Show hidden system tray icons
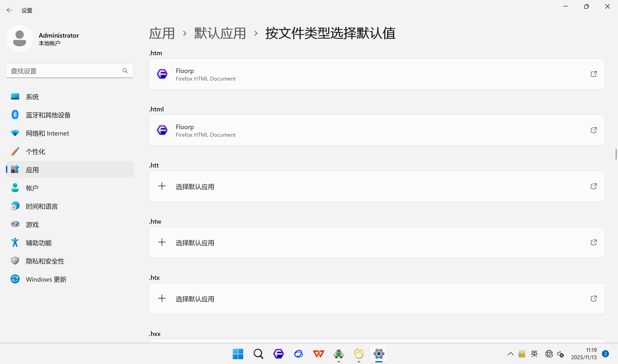Image resolution: width=618 pixels, height=364 pixels. point(511,354)
